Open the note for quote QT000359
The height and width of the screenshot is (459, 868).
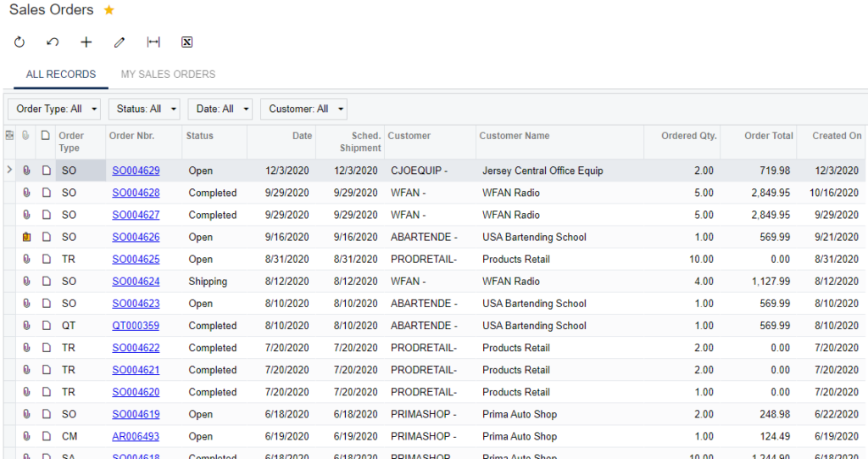coord(47,326)
